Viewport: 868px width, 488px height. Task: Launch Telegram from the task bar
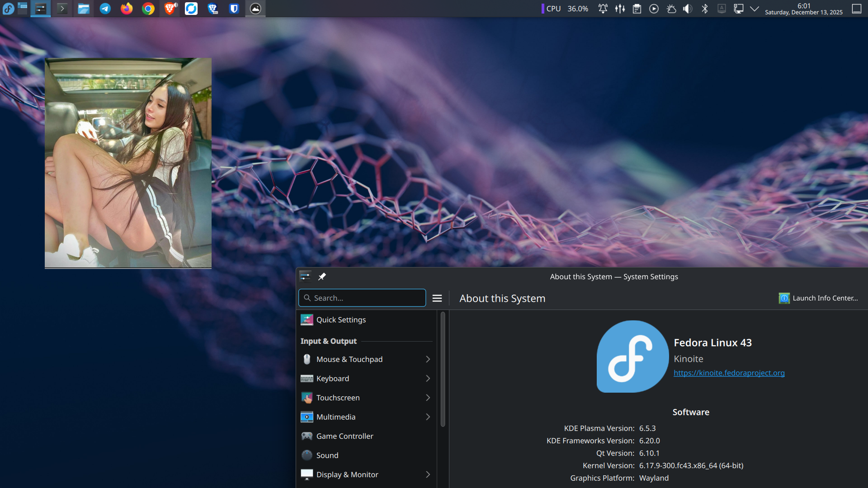click(x=105, y=9)
